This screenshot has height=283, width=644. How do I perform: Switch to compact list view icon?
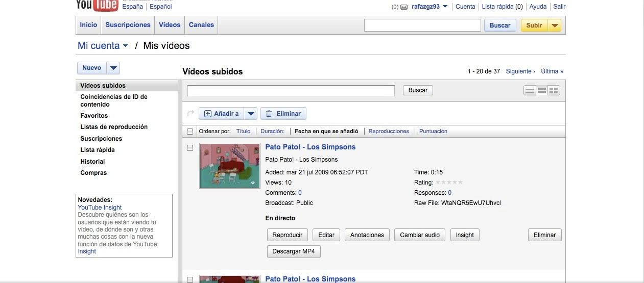pos(530,90)
